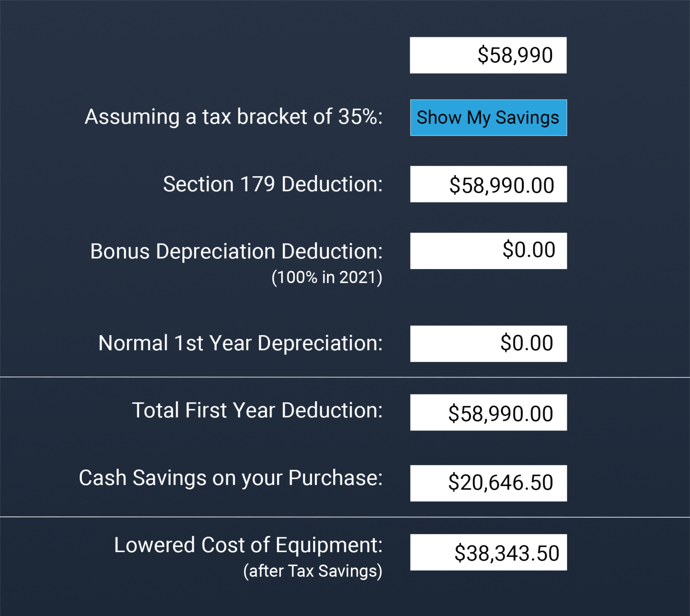Click the Lowered Cost of Equipment result box
The width and height of the screenshot is (690, 616).
[x=488, y=552]
